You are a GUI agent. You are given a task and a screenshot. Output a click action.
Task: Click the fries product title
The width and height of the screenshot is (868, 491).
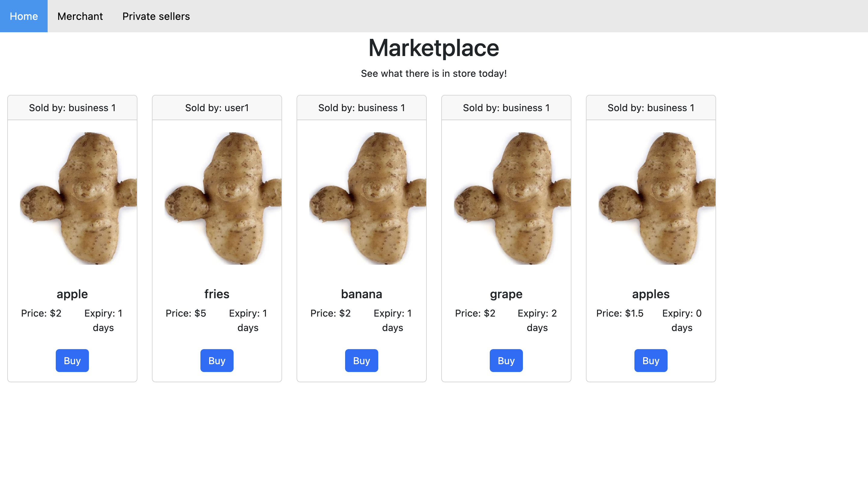coord(217,294)
